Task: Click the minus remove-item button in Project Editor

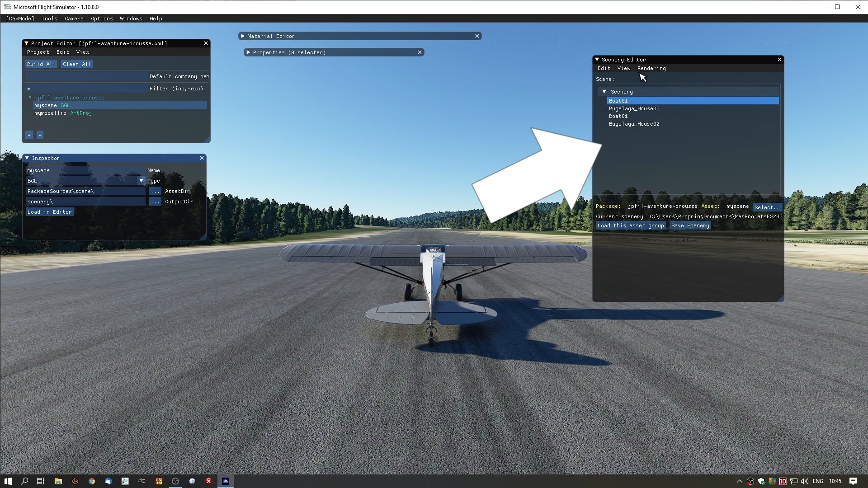Action: coord(40,135)
